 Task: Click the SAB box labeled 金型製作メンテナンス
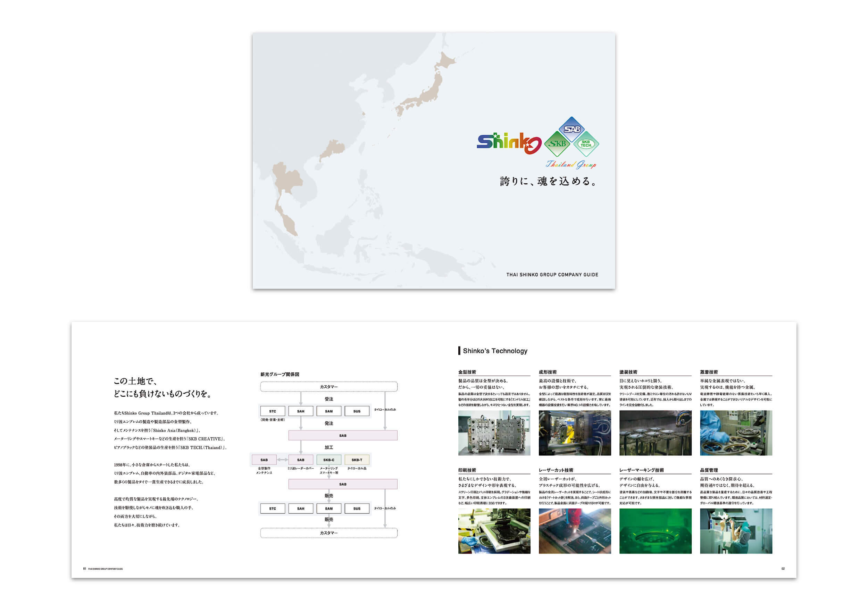264,460
